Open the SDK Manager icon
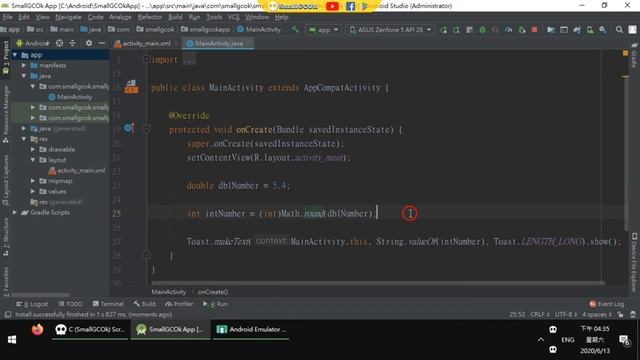The width and height of the screenshot is (640, 360). (603, 30)
